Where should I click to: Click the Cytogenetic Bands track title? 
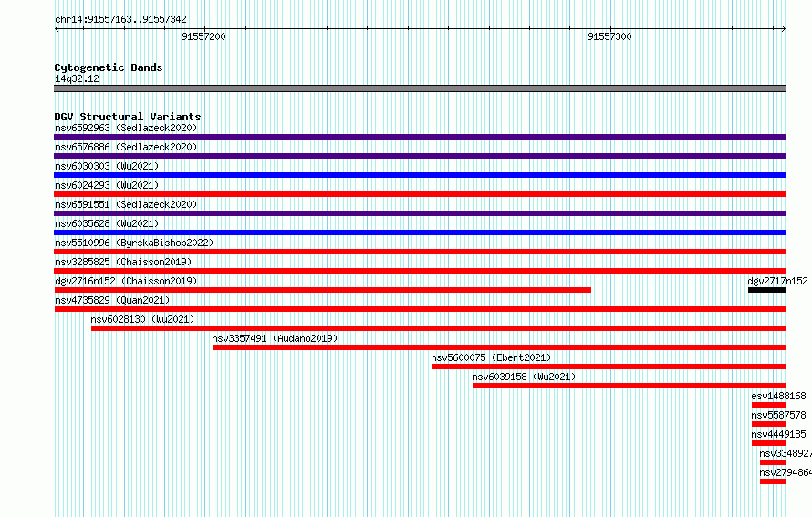pyautogui.click(x=109, y=67)
